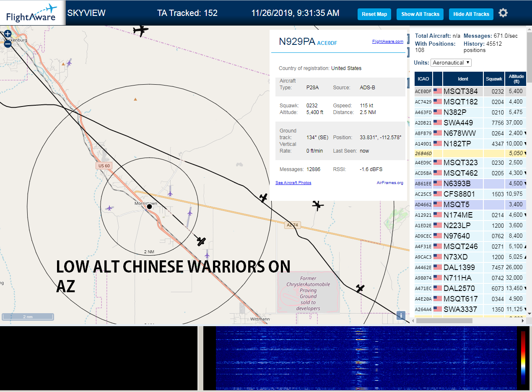This screenshot has width=532, height=392.
Task: Click US flag in SWA449 row
Action: coord(438,122)
